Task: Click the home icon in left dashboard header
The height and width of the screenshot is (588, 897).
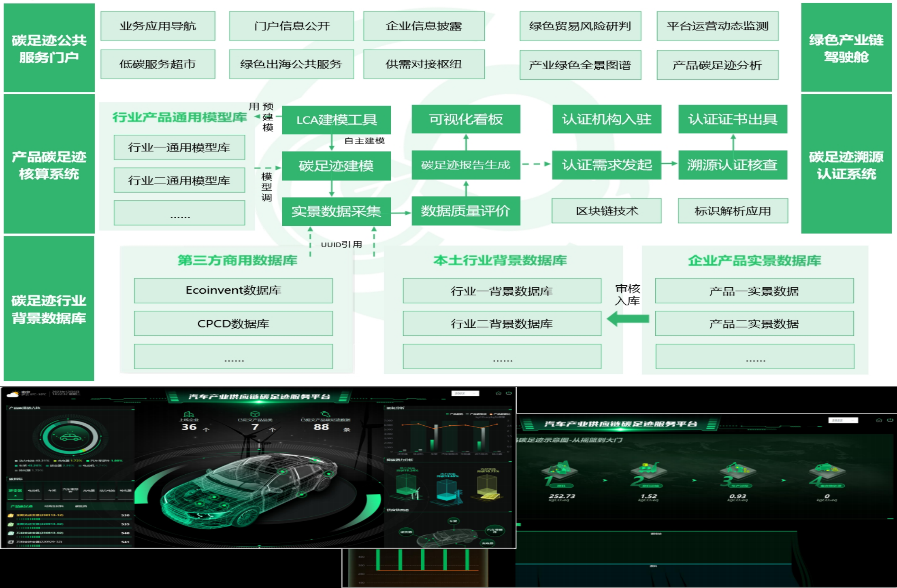Action: [498, 393]
